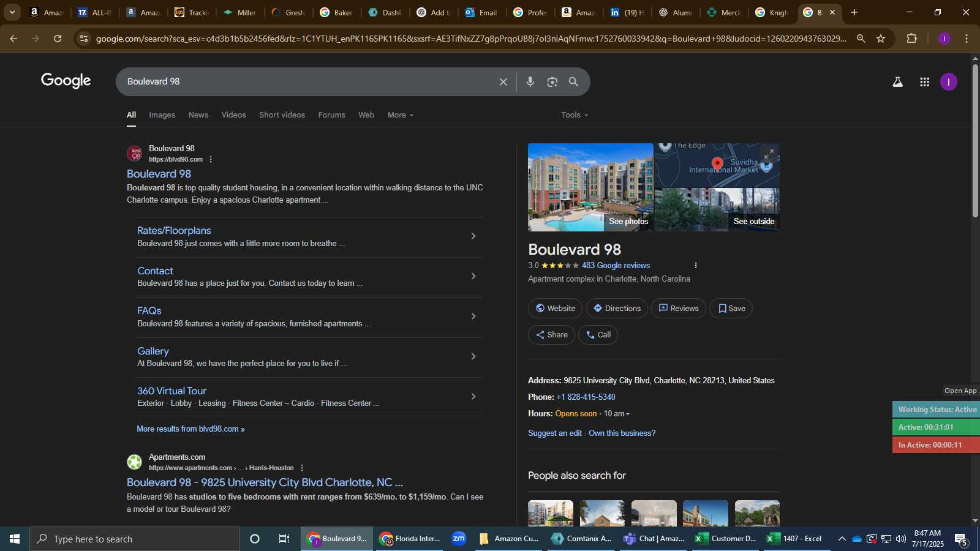Click Own this business? link
This screenshot has width=980, height=551.
tap(622, 433)
